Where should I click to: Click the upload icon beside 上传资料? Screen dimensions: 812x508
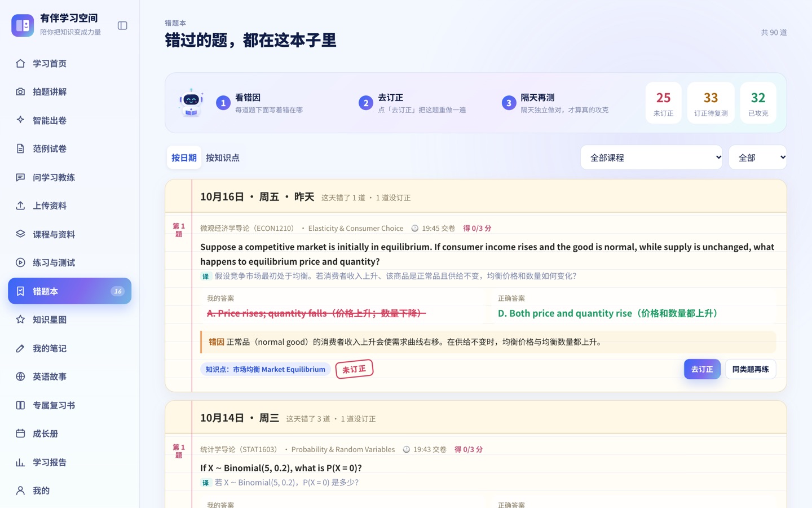point(20,205)
